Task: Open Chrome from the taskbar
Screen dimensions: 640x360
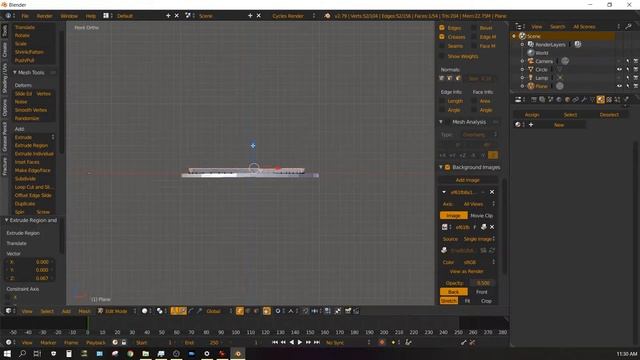Action: coord(130,353)
